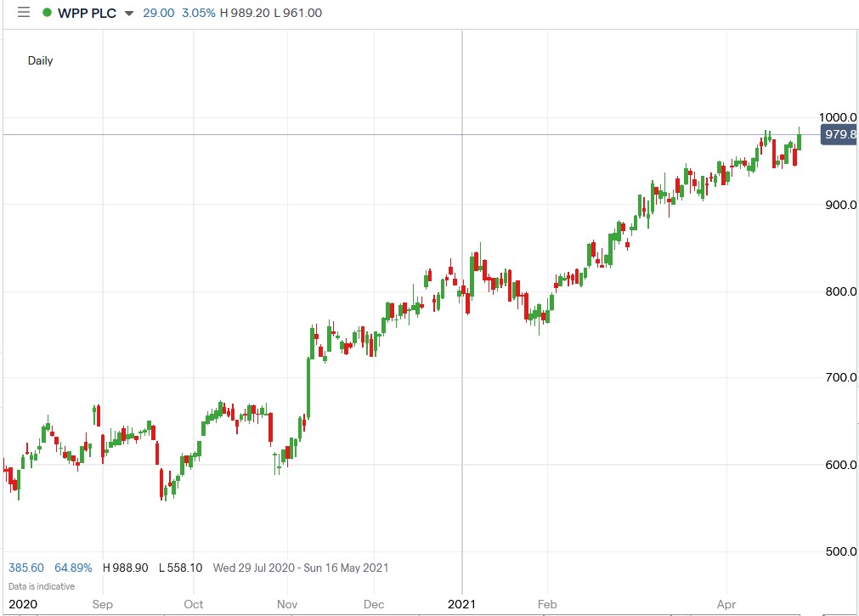Viewport: 859px width, 616px height.
Task: Click the 500.0 price axis label
Action: (x=841, y=552)
